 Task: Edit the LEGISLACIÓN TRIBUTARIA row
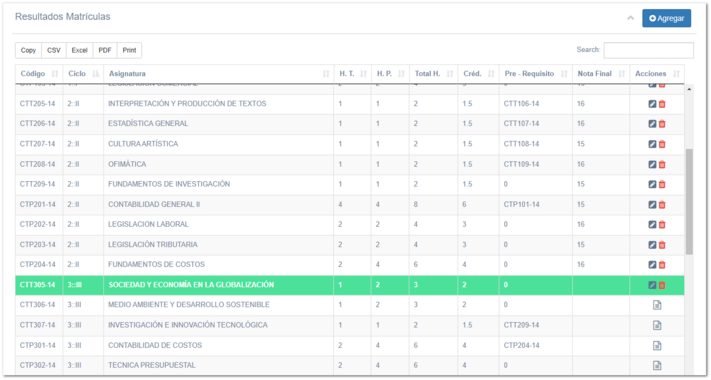[x=652, y=245]
